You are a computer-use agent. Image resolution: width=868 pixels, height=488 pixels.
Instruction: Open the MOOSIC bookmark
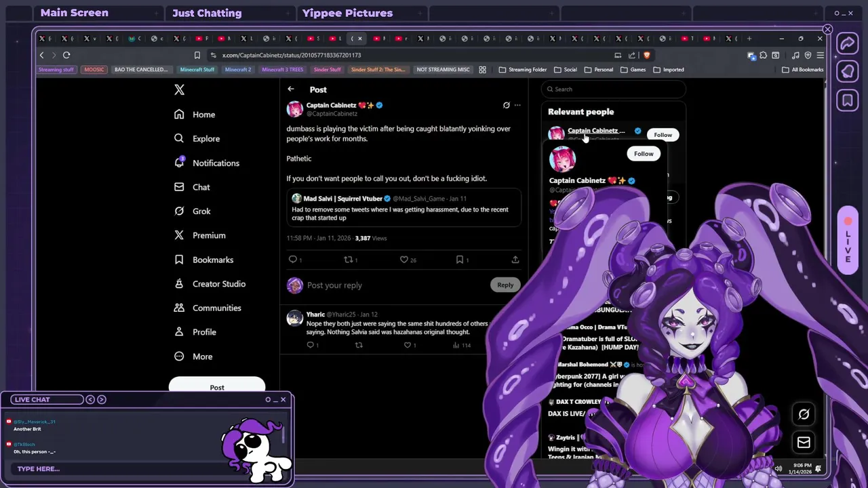pos(94,69)
